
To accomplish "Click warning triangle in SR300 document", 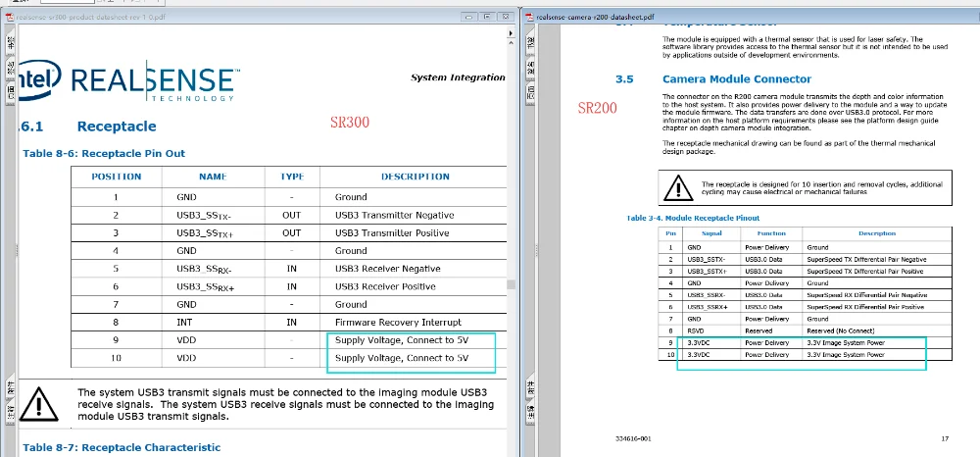I will (39, 404).
